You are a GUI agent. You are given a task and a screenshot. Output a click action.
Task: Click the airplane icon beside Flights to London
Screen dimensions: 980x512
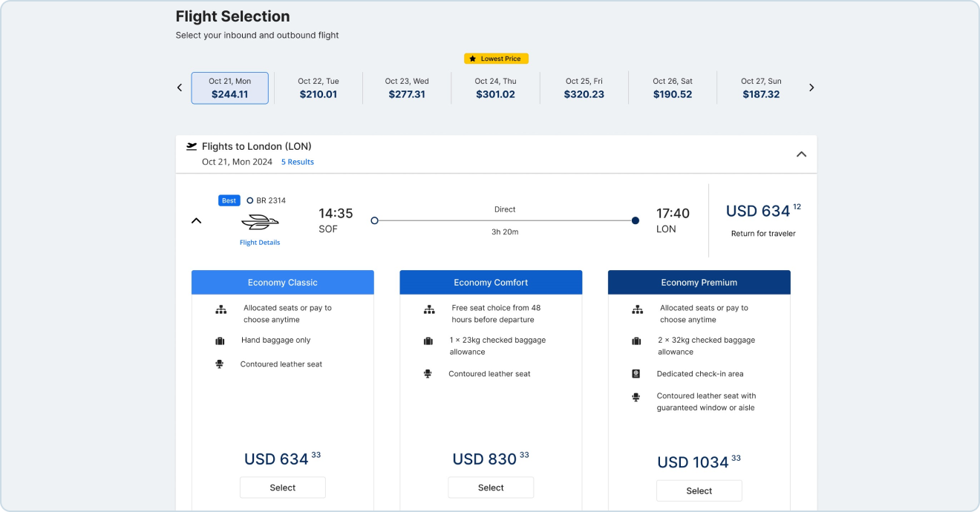[192, 146]
